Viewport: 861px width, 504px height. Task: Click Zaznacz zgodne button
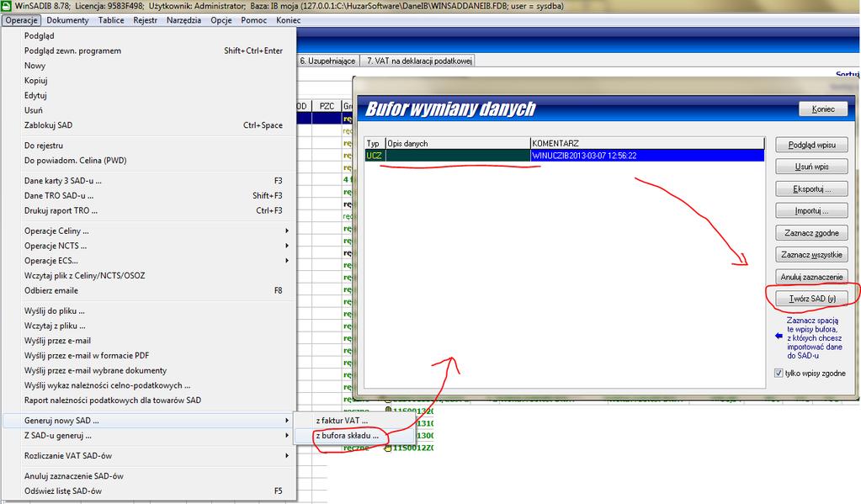(x=811, y=233)
